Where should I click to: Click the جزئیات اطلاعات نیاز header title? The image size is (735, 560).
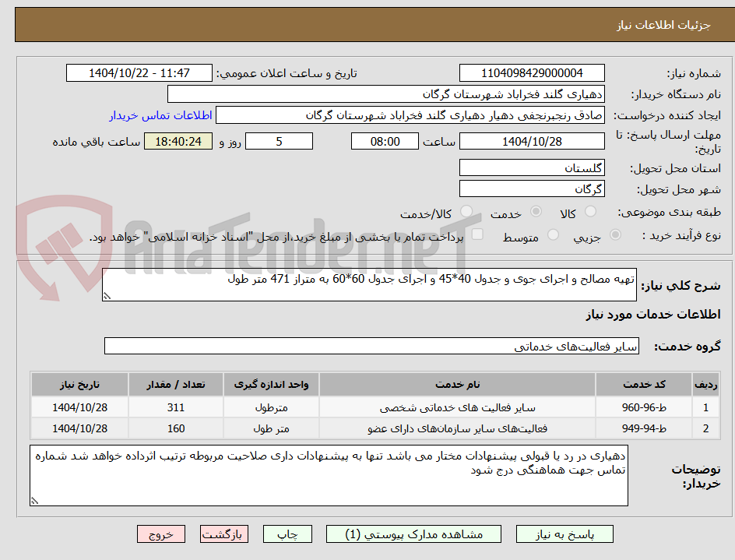[x=663, y=25]
